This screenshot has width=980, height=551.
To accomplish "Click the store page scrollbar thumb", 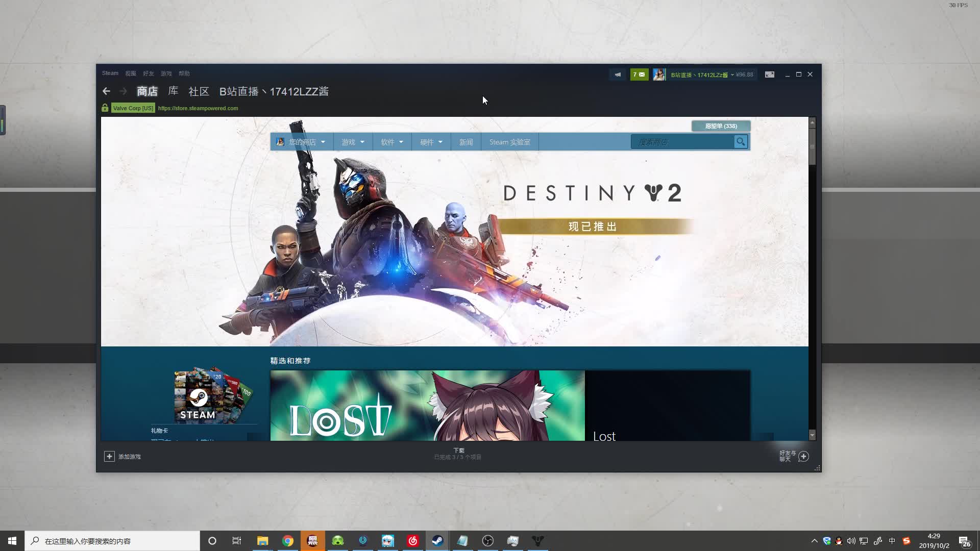I will point(812,146).
